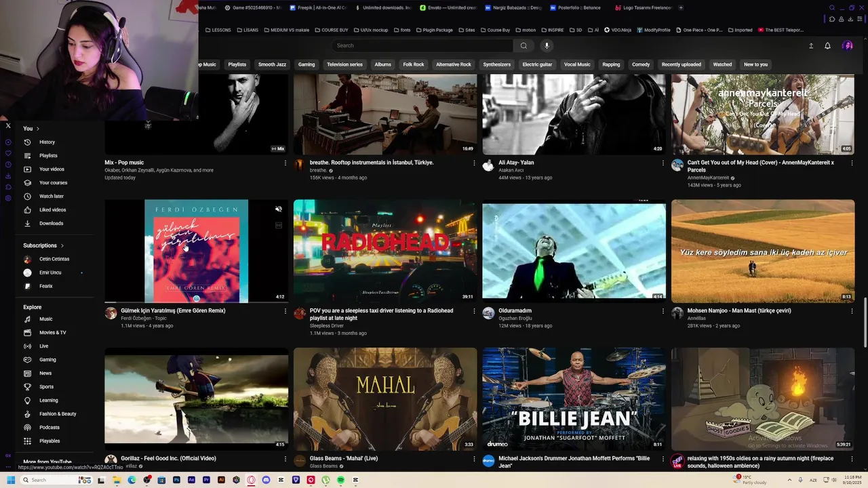Open the LESSONS bookmarks folder
Image resolution: width=868 pixels, height=488 pixels.
[x=218, y=30]
